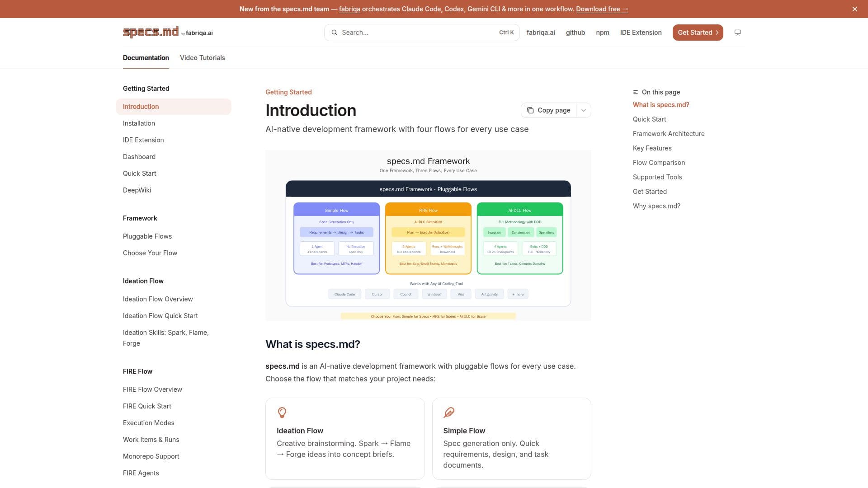Jump to Quick Start in page outline
The height and width of the screenshot is (488, 868).
click(x=649, y=119)
